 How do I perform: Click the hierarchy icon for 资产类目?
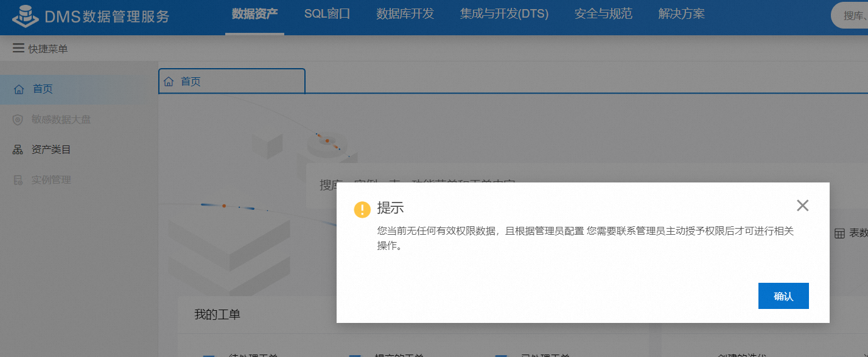point(18,150)
